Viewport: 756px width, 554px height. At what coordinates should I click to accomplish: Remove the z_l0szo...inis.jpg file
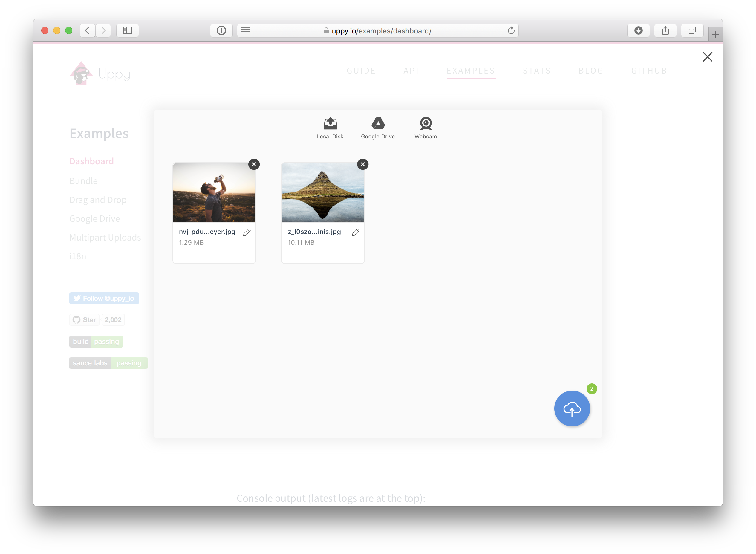(362, 164)
